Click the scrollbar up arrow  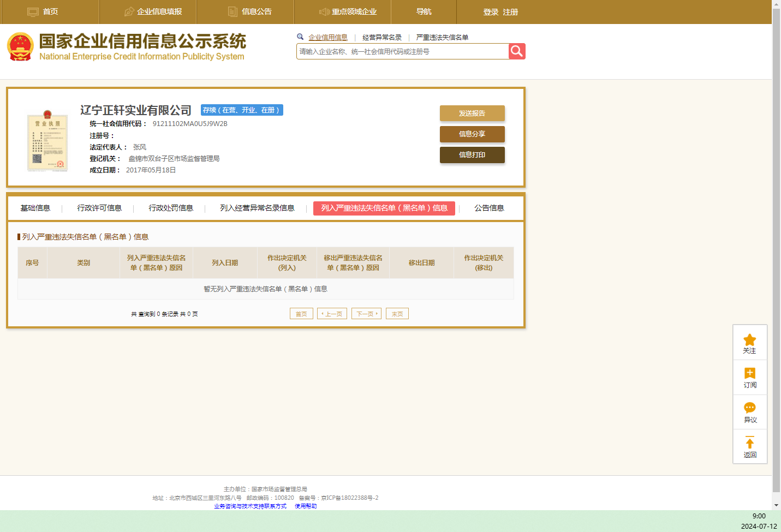click(776, 4)
